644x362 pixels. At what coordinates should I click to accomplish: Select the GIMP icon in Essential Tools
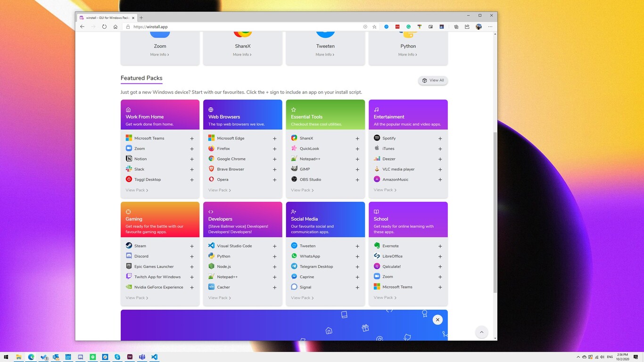tap(294, 169)
